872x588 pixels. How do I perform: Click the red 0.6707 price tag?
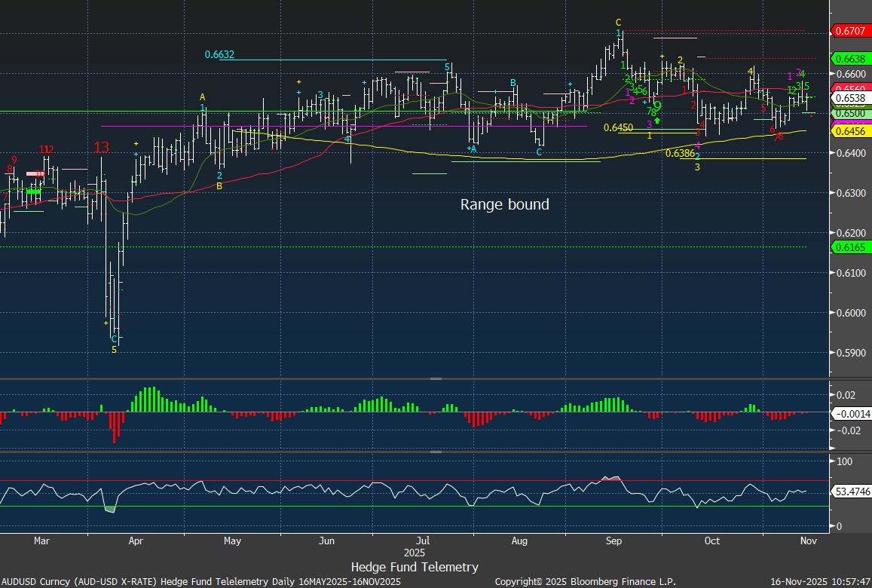(x=850, y=31)
